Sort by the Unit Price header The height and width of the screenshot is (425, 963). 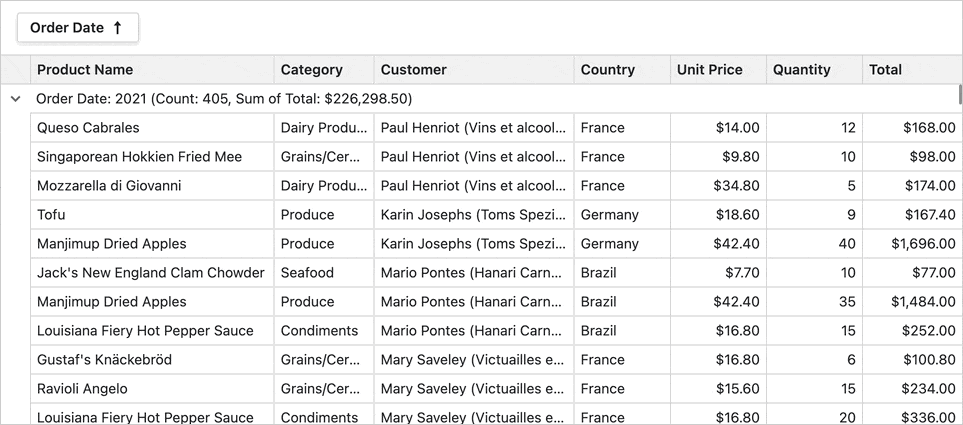coord(710,70)
